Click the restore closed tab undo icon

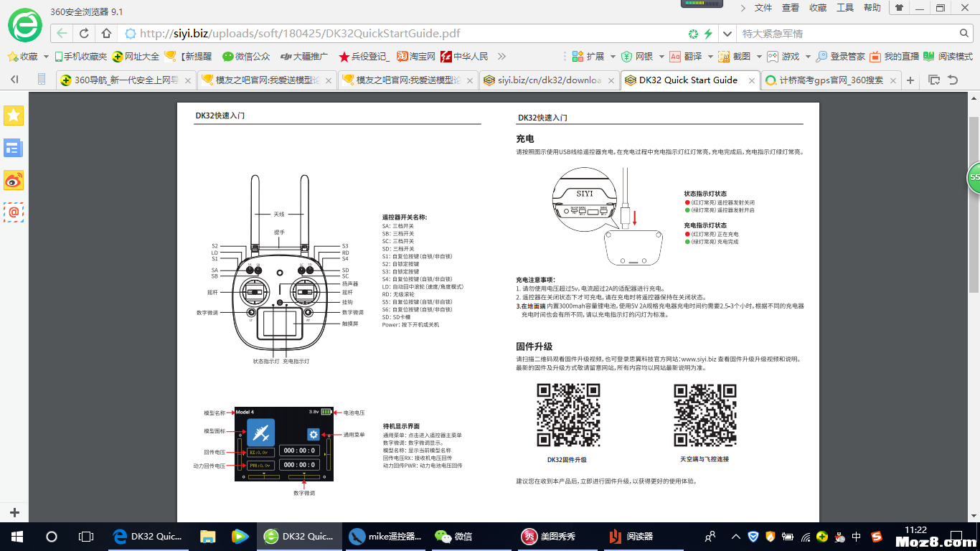coord(953,80)
